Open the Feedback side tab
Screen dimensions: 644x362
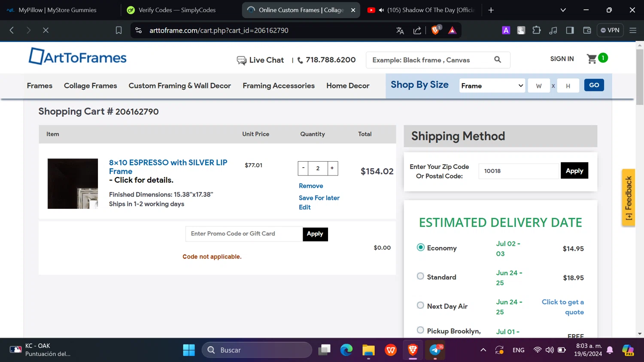tap(629, 198)
